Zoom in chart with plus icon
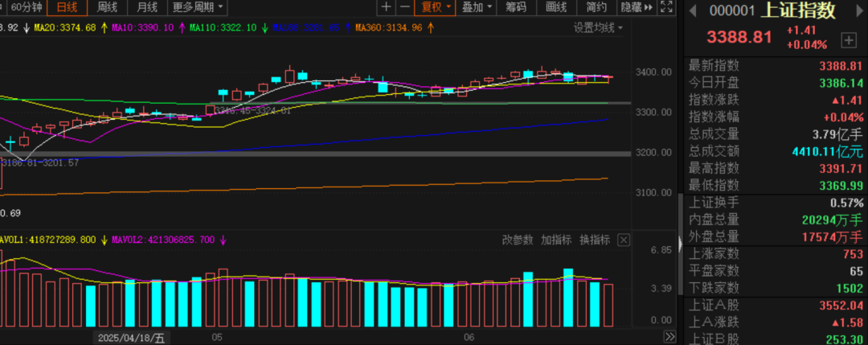Image resolution: width=868 pixels, height=345 pixels. (386, 7)
